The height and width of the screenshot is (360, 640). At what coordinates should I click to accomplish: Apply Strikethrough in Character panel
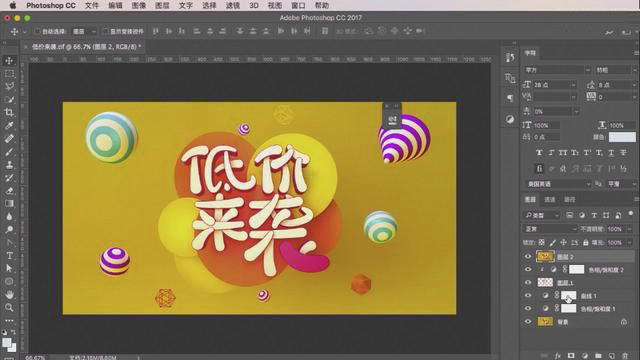(623, 153)
